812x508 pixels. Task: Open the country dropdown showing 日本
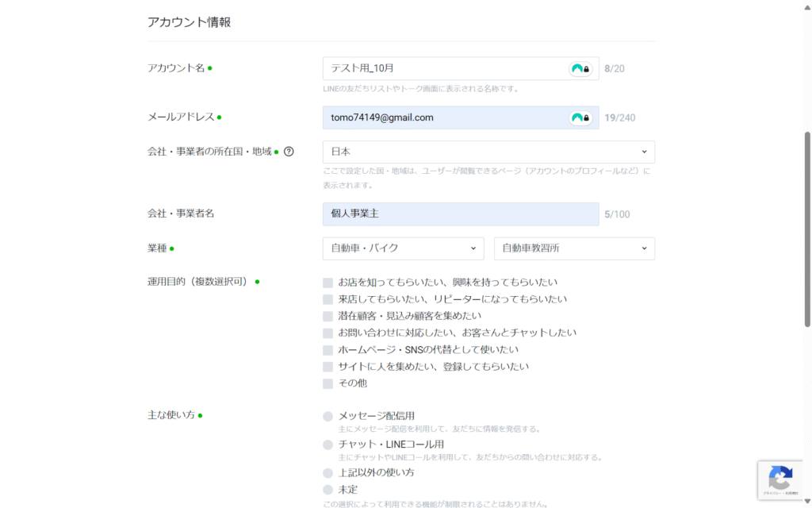click(x=488, y=152)
